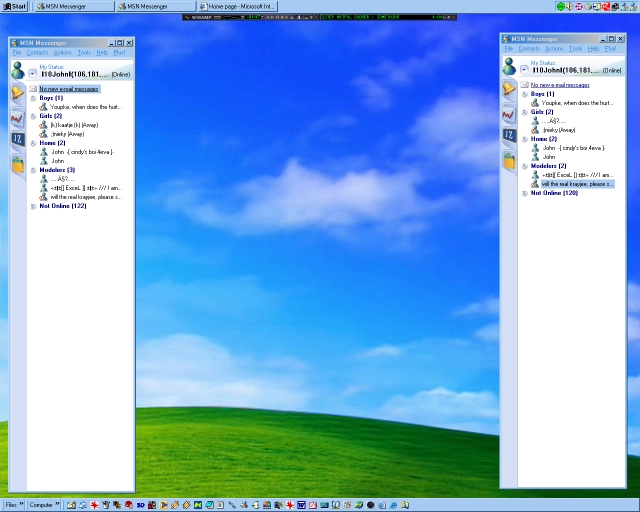
Task: Open the stock chart tab in left Messenger window
Action: click(18, 118)
